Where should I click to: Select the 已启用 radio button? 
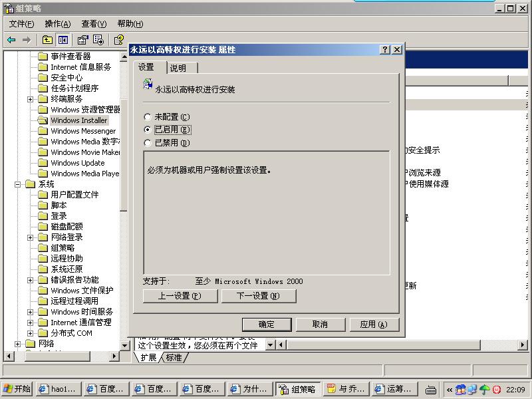147,130
